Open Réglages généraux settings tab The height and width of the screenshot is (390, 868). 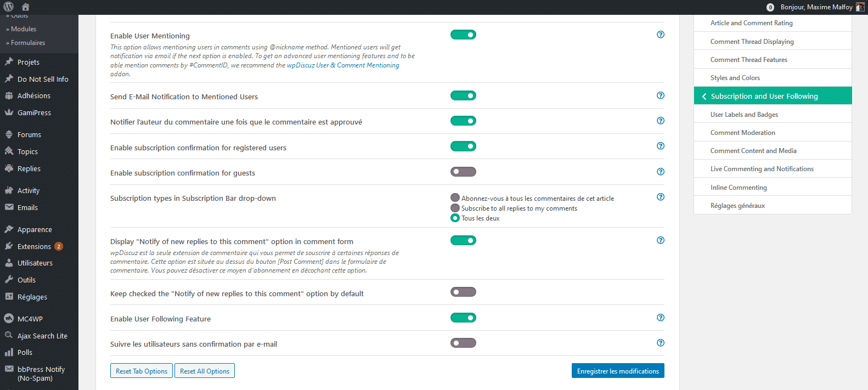point(773,205)
